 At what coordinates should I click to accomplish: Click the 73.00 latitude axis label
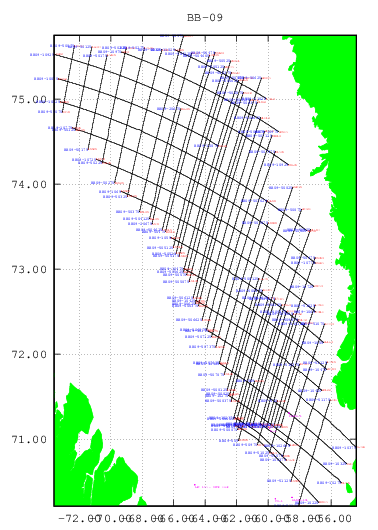click(29, 269)
